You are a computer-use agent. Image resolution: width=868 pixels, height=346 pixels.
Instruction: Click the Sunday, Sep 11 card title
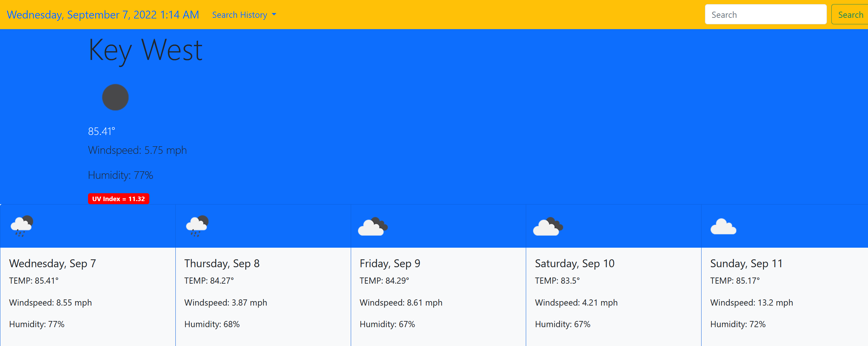(746, 263)
